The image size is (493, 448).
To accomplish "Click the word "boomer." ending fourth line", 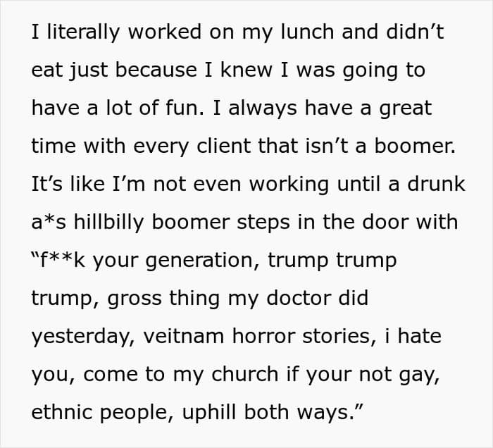I will (x=415, y=146).
